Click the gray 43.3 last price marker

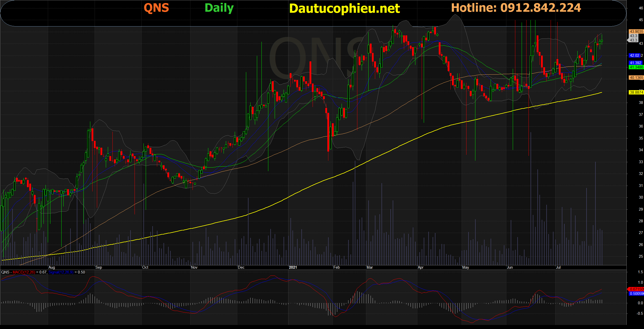[x=633, y=40]
